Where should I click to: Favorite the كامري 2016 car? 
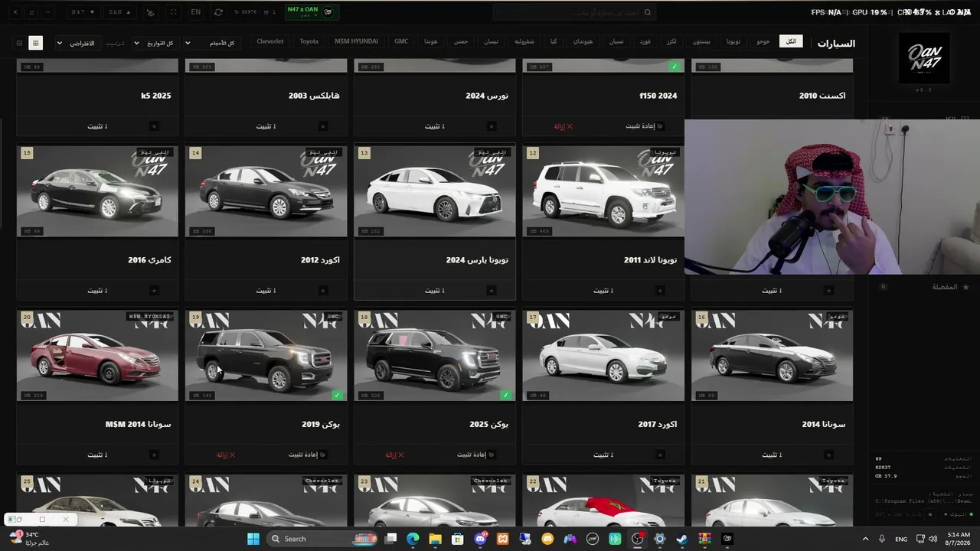(x=154, y=291)
